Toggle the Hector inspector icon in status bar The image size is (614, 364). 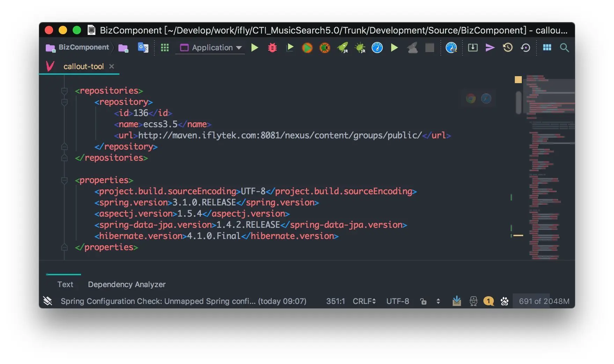pos(473,301)
